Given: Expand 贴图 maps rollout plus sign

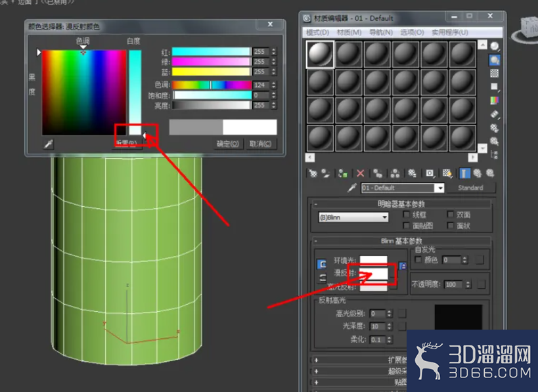Looking at the screenshot, I should click(x=316, y=382).
